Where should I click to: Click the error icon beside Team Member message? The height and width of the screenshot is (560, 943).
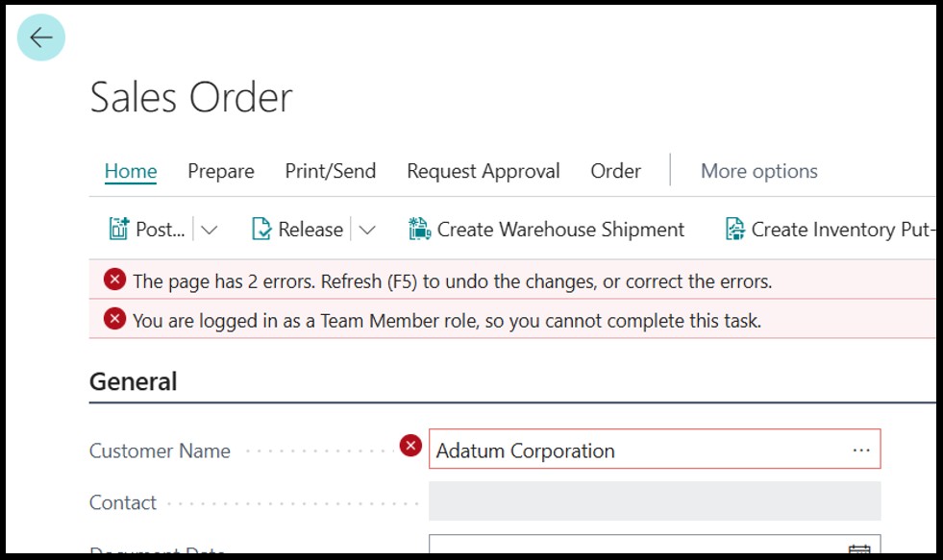[x=114, y=319]
